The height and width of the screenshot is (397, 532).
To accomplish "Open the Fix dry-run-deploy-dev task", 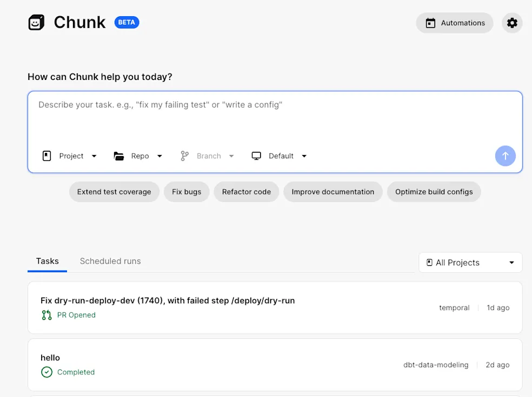I will (x=275, y=307).
